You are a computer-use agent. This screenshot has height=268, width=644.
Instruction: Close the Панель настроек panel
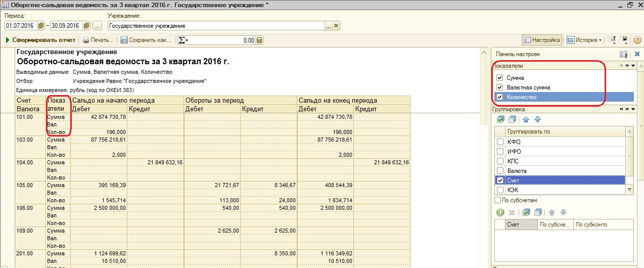637,54
